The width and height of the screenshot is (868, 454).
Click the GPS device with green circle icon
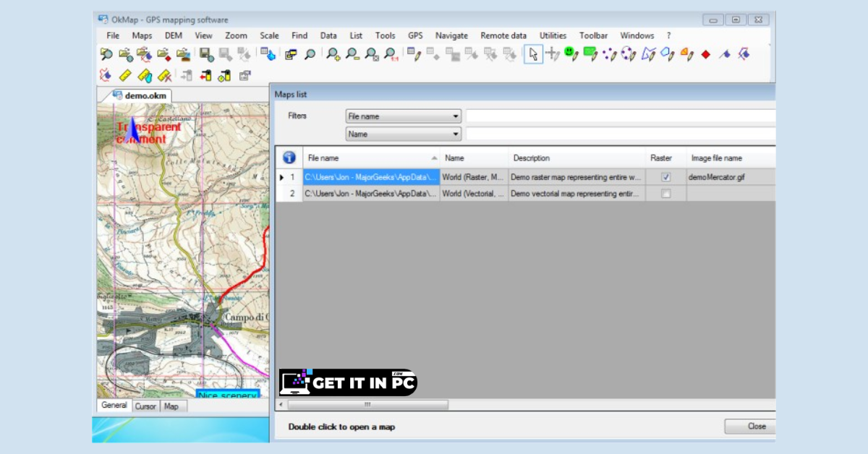224,74
